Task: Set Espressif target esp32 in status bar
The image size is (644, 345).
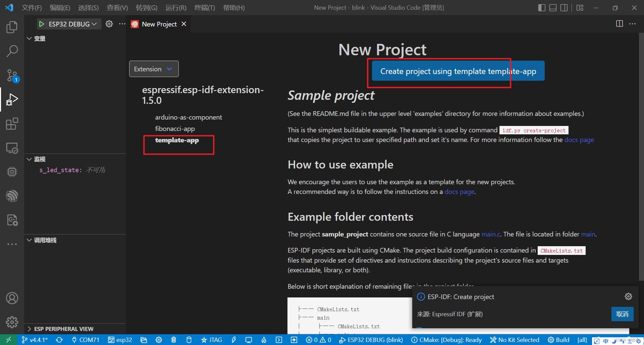Action: pyautogui.click(x=120, y=340)
